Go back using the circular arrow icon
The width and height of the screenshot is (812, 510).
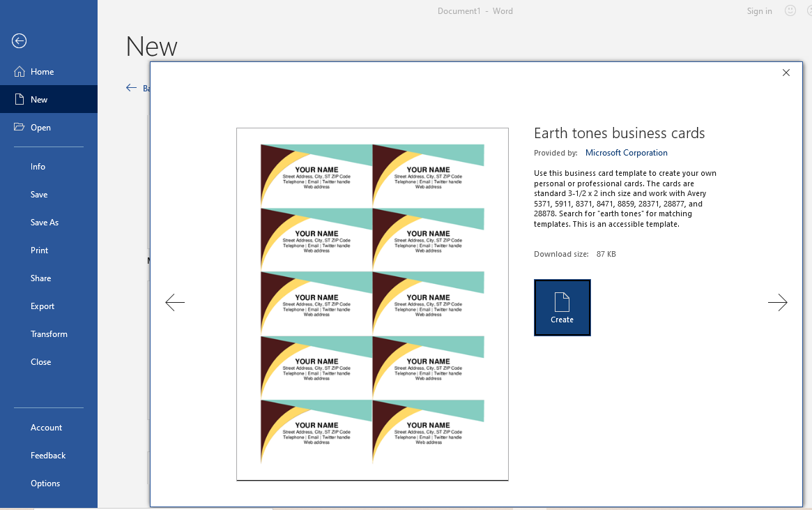click(19, 41)
